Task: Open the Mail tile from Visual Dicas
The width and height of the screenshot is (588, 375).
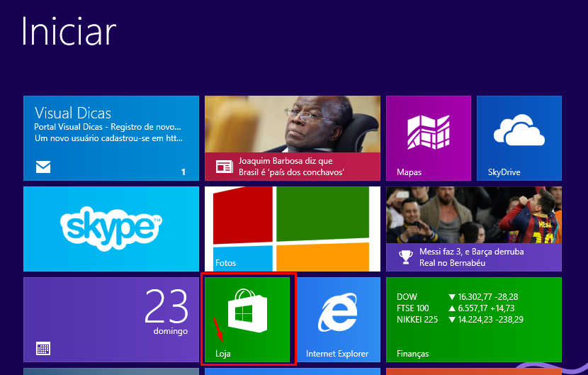Action: click(x=111, y=138)
